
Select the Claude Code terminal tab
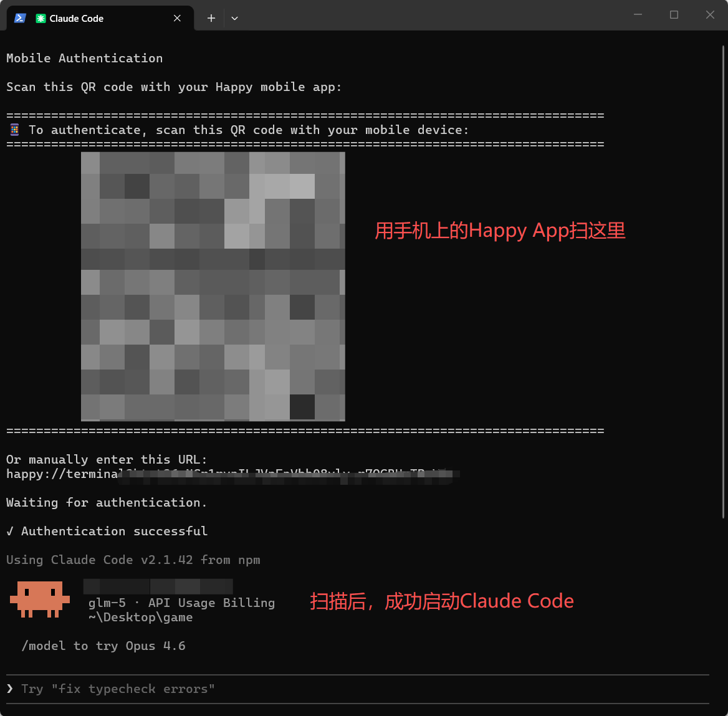(x=100, y=18)
